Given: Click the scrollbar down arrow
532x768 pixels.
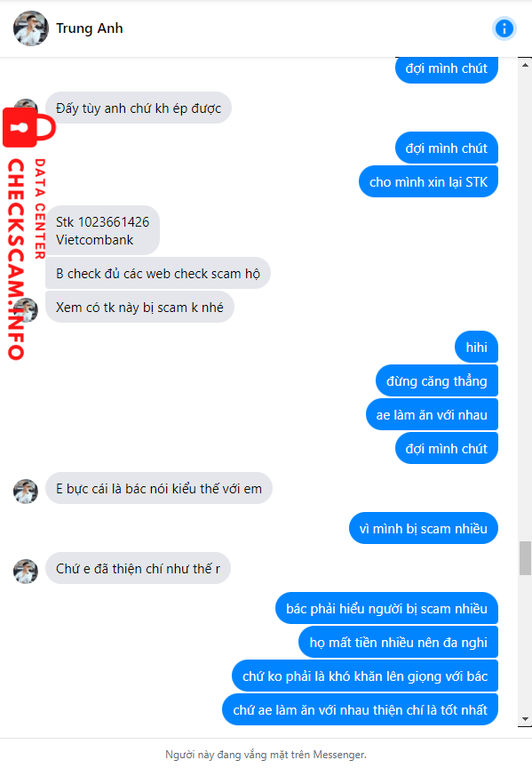Looking at the screenshot, I should 525,719.
